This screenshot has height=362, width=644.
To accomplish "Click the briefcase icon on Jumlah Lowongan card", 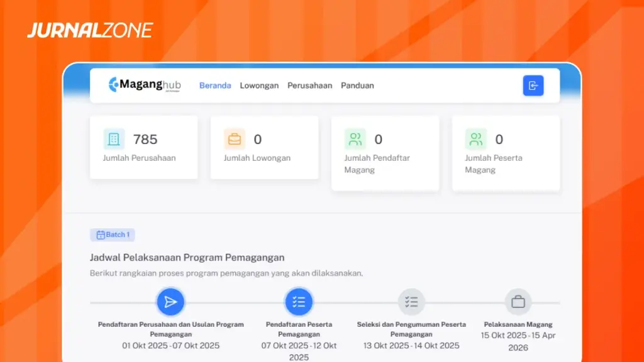I will (235, 139).
